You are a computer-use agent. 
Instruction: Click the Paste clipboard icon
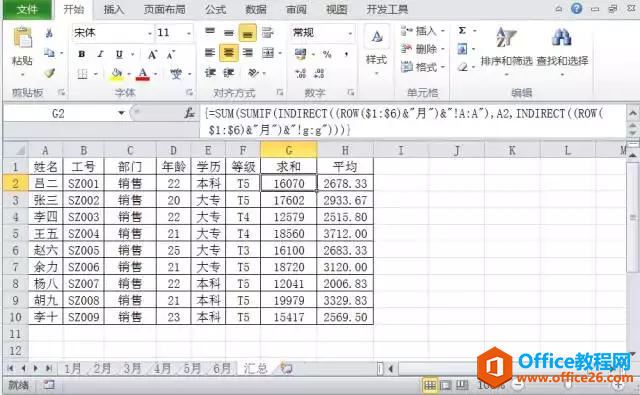coord(22,38)
